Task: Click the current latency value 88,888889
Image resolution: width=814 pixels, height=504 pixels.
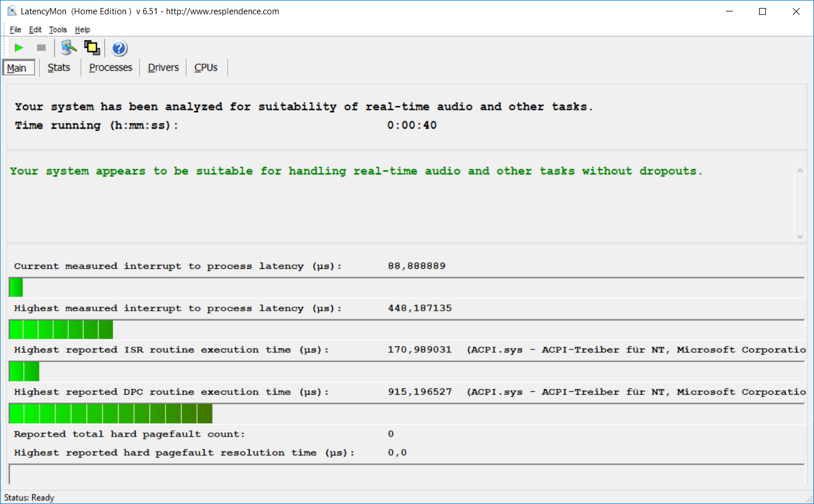Action: 417,266
